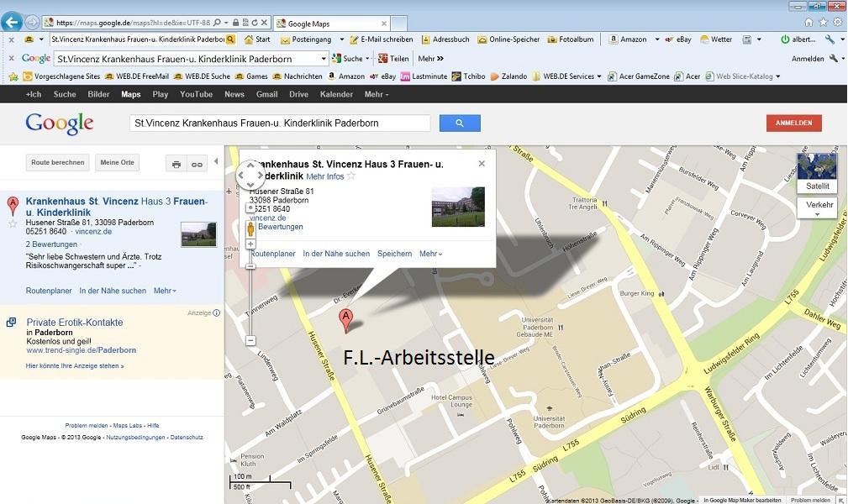This screenshot has width=848, height=504.
Task: Open Online-Speicher in the WEB.DE toolbar
Action: (508, 39)
